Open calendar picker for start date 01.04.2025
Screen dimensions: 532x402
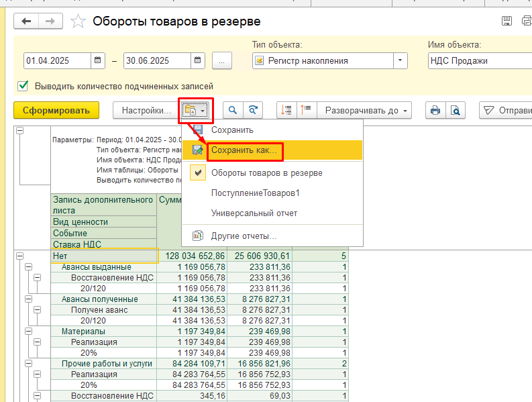[x=98, y=60]
